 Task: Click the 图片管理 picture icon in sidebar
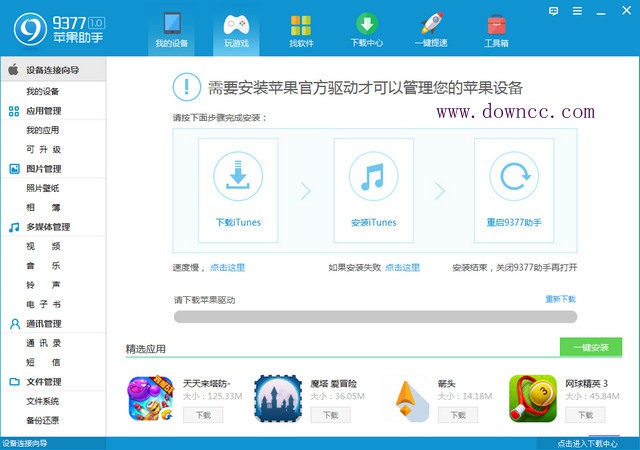(x=14, y=169)
